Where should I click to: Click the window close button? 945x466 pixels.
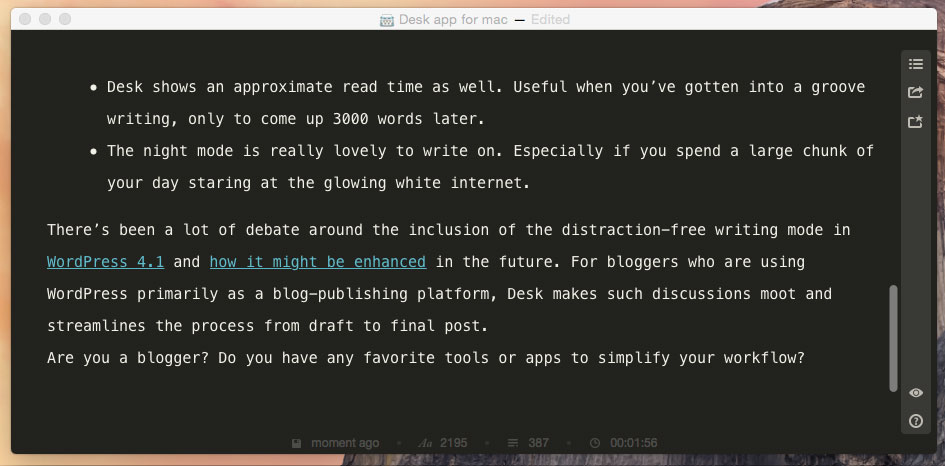25,19
